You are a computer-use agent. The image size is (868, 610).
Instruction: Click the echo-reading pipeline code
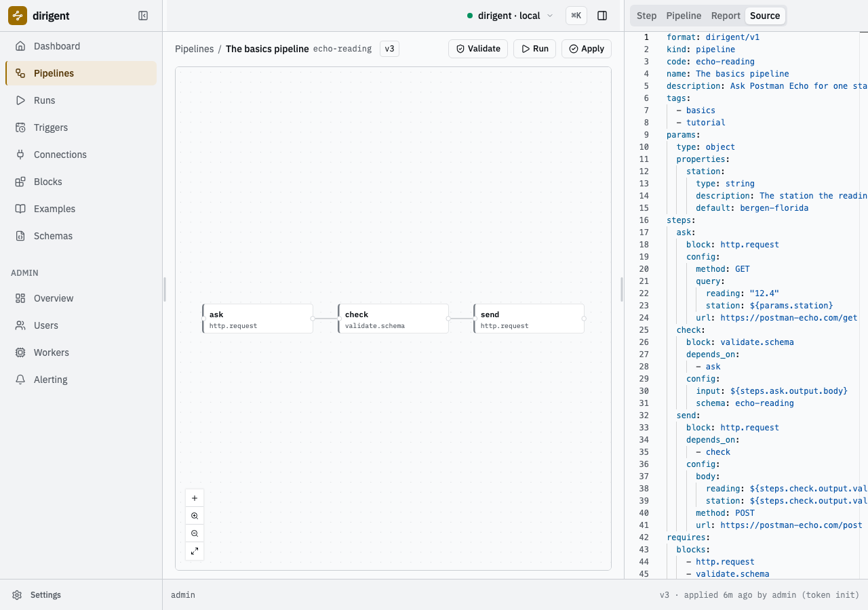click(x=342, y=49)
